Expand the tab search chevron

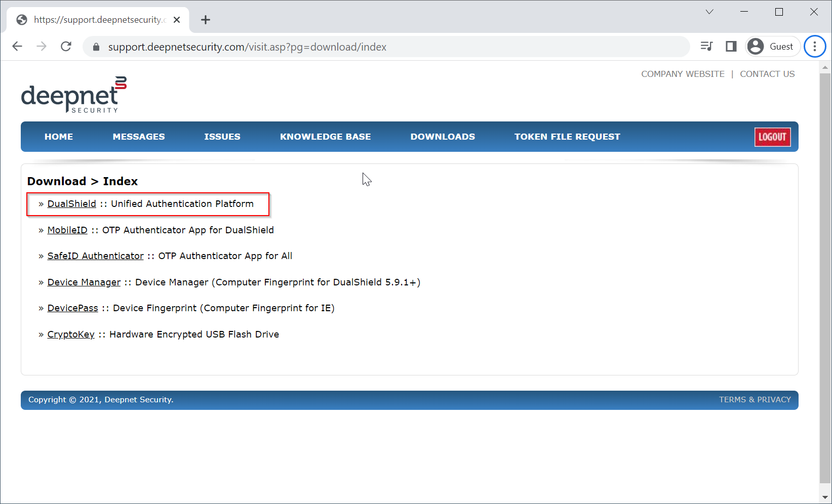coord(709,12)
